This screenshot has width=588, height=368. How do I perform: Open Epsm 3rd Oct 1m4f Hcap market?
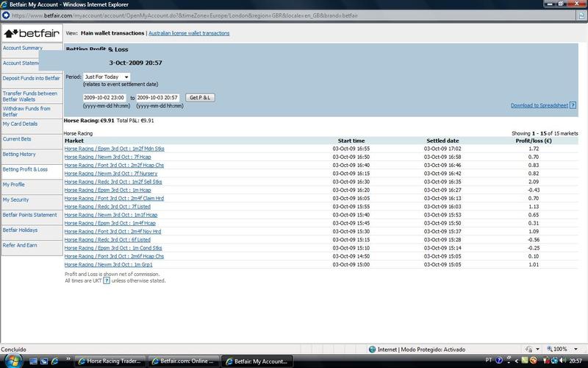[110, 223]
